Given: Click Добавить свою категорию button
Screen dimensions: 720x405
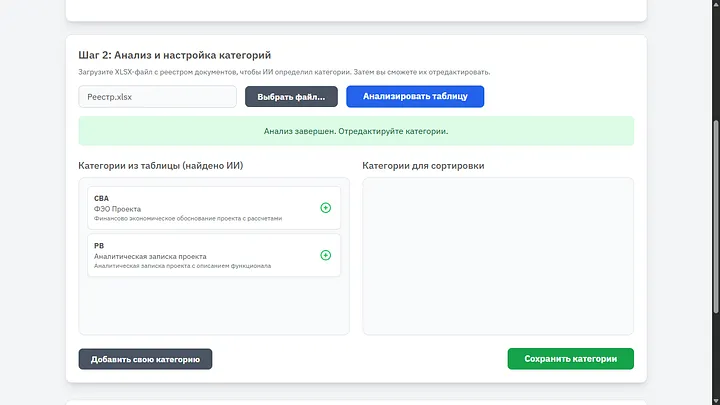Looking at the screenshot, I should tap(145, 359).
